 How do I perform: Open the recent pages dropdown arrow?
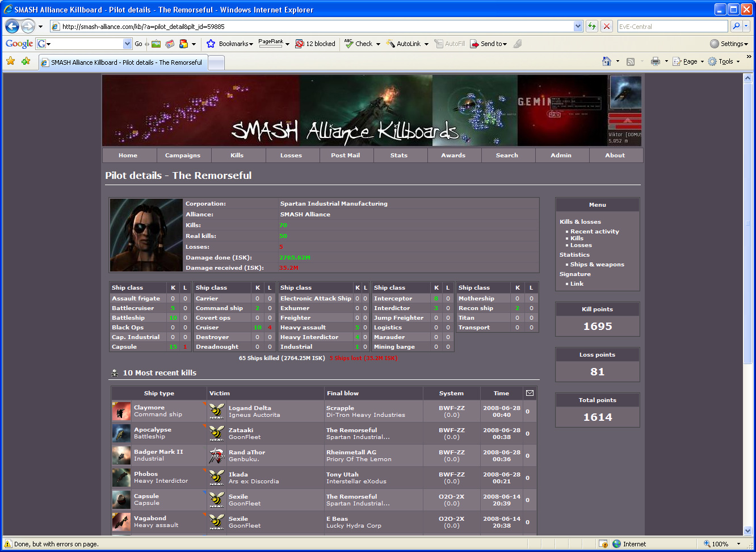pyautogui.click(x=40, y=27)
